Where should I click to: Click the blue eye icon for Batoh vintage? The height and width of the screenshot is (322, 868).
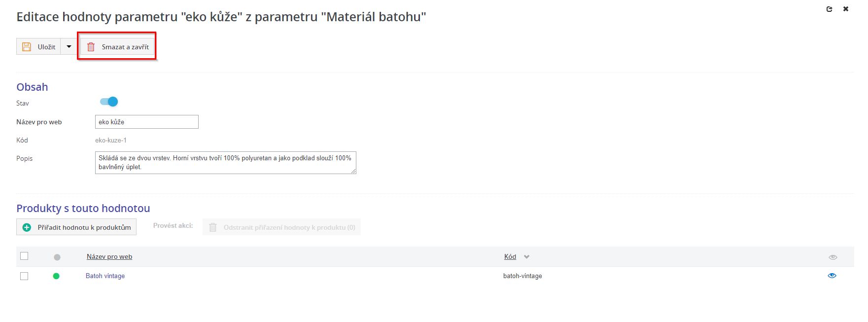832,276
